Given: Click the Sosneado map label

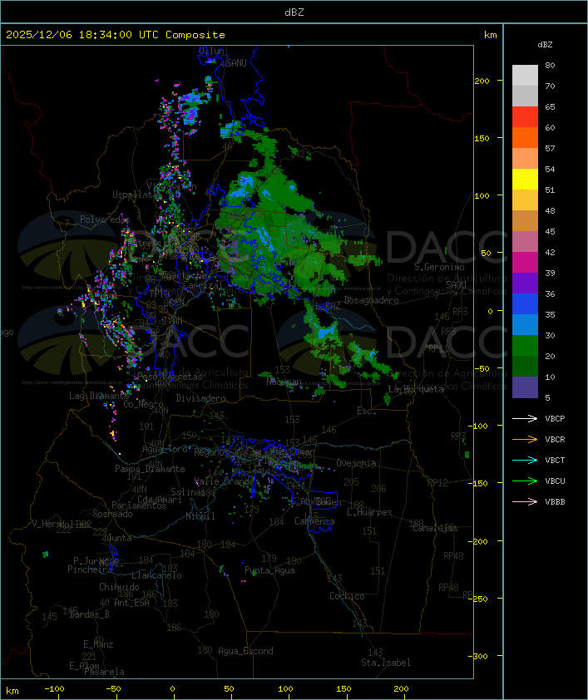Looking at the screenshot, I should click(x=112, y=514).
